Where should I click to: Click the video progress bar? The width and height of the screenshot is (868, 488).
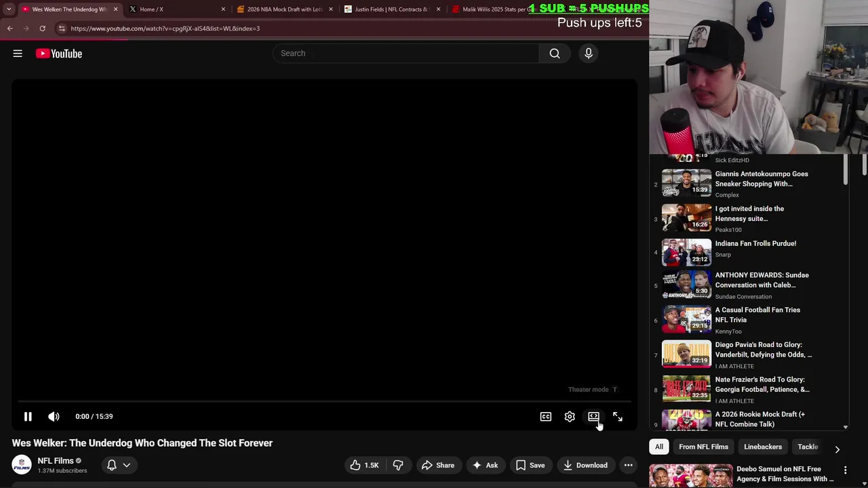click(x=324, y=401)
